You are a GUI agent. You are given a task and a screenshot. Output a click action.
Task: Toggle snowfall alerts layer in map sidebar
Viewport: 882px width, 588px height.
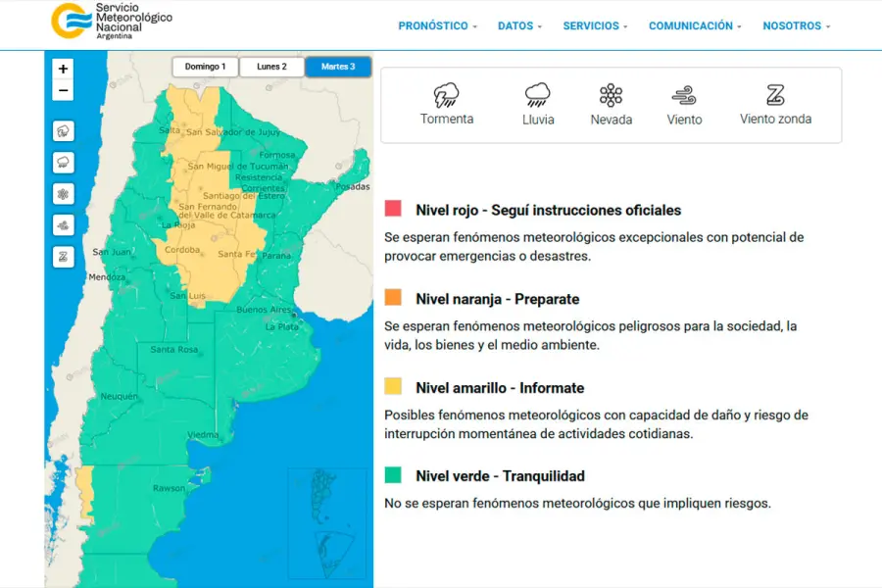[x=64, y=194]
